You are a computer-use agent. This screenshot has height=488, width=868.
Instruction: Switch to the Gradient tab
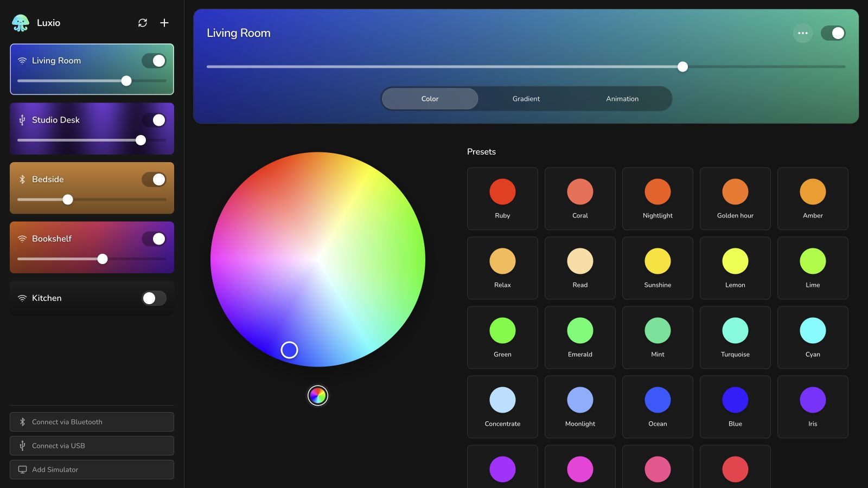coord(526,99)
